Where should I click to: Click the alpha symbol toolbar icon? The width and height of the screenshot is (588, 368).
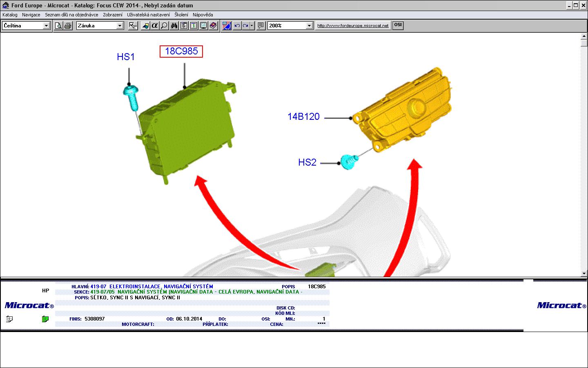click(155, 26)
